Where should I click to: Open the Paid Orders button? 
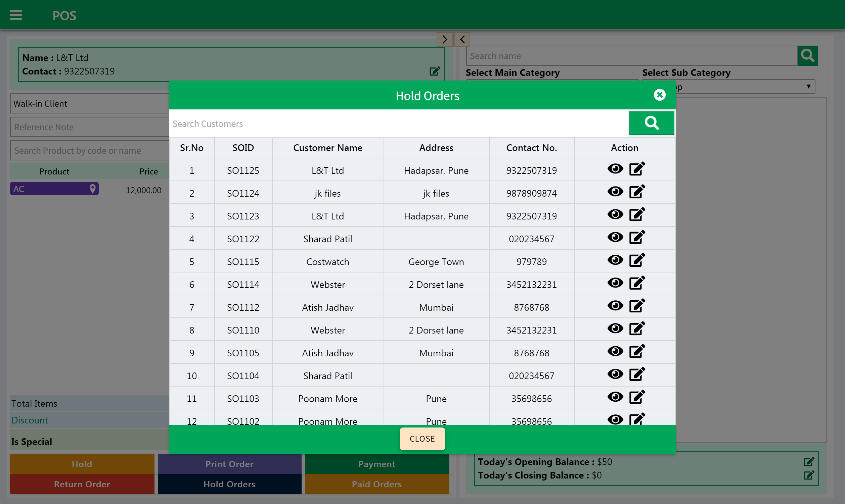376,484
